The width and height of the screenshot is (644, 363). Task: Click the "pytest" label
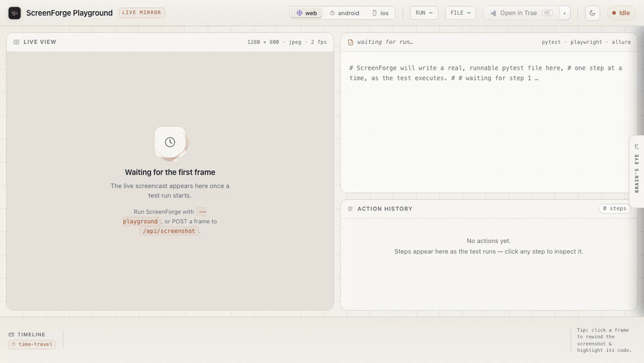(551, 42)
